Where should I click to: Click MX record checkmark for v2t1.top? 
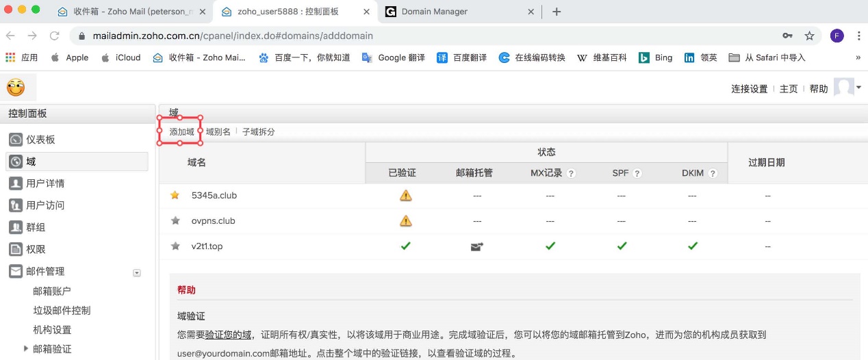pyautogui.click(x=550, y=246)
